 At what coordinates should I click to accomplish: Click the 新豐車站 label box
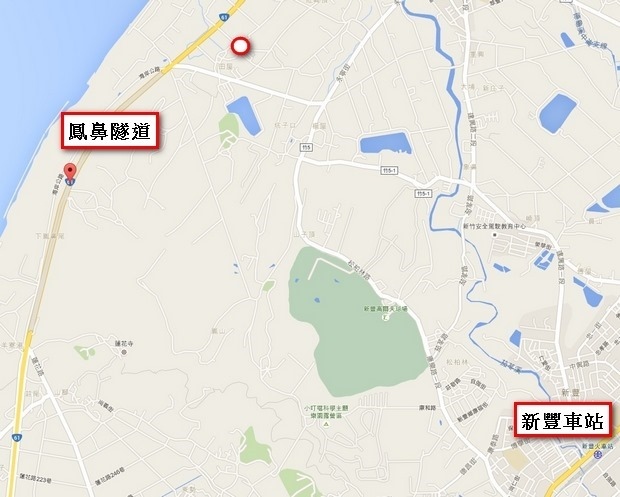point(563,420)
